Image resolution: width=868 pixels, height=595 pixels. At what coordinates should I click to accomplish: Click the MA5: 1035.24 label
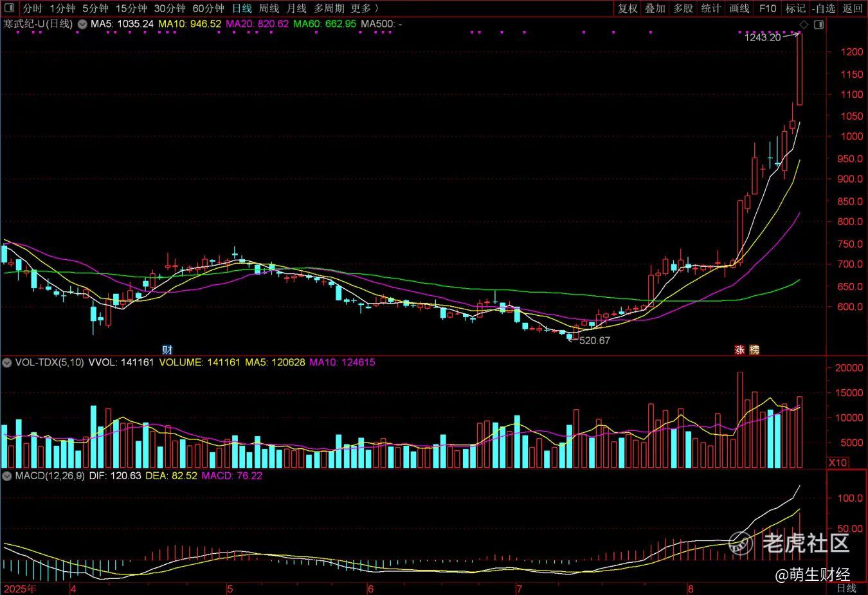point(122,24)
